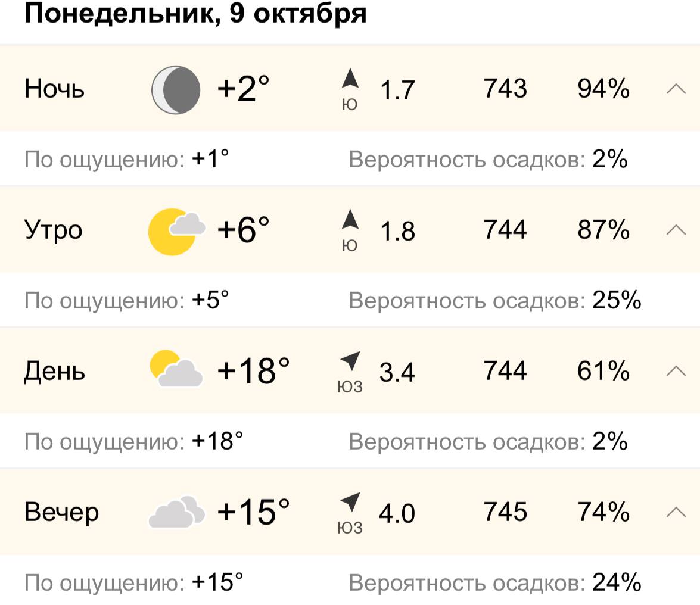Viewport: 700px width, 605px height.
Task: Collapse the Утро forecast details
Action: pyautogui.click(x=676, y=230)
